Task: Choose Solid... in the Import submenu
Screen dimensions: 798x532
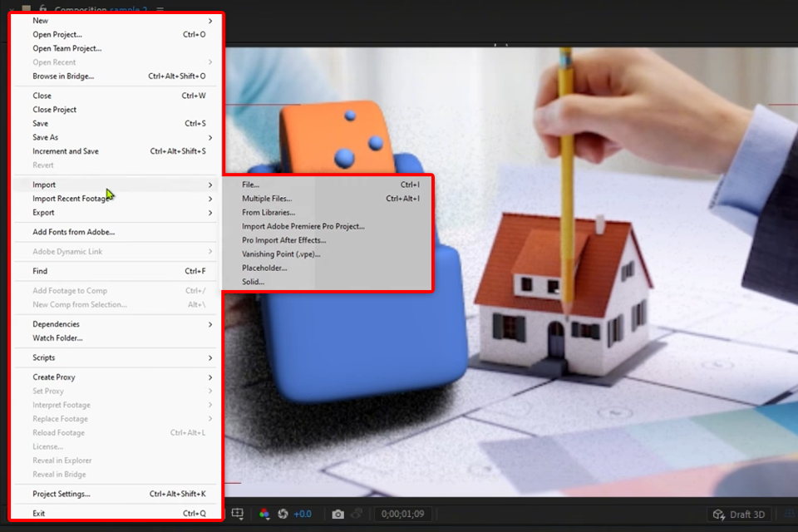Action: pos(328,282)
